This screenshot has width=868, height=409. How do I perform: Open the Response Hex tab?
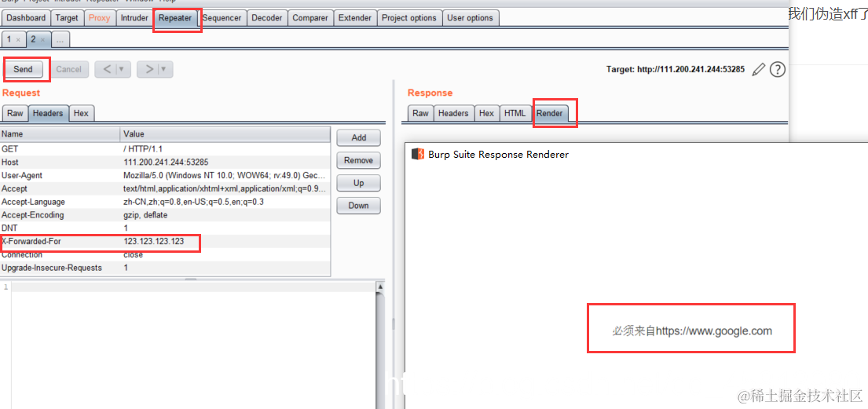coord(486,113)
